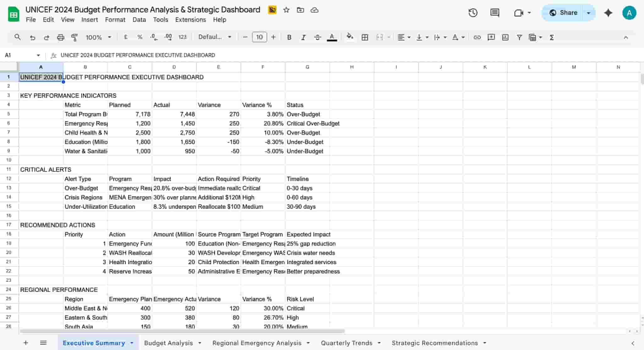Switch to Strategic Recommendations tab

tap(435, 343)
